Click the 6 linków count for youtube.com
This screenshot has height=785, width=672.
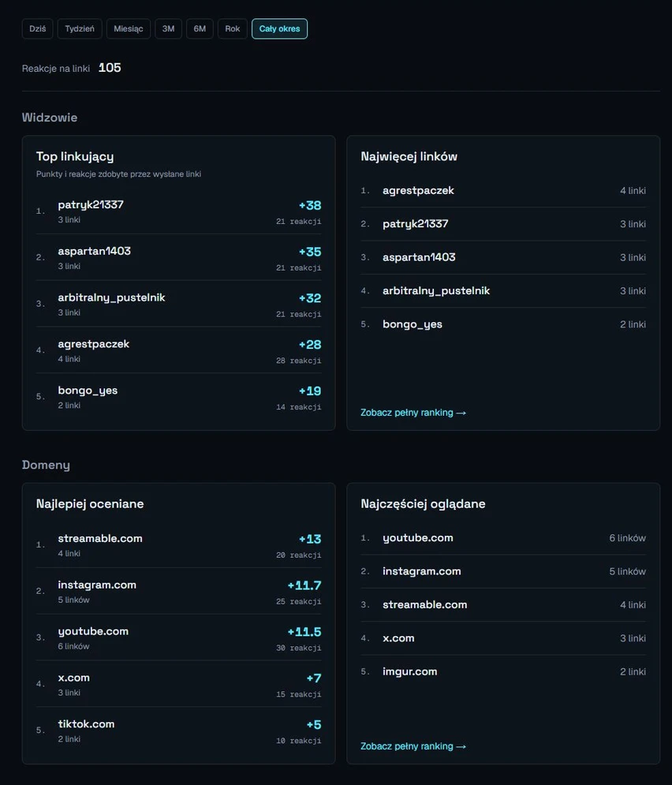tap(628, 538)
